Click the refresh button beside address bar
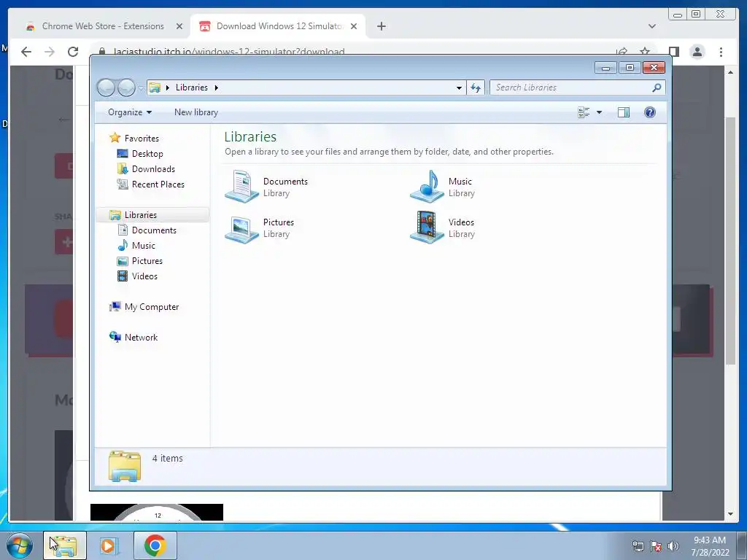747x560 pixels. pos(476,87)
